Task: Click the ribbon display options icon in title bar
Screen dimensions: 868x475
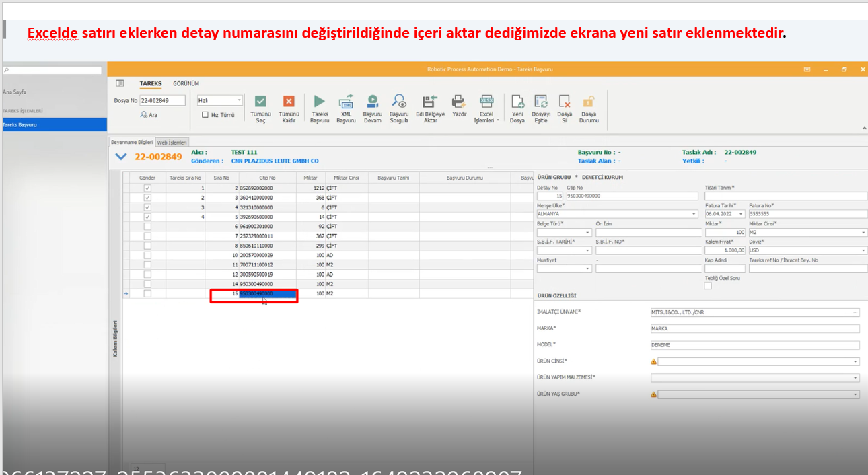Action: click(x=807, y=69)
